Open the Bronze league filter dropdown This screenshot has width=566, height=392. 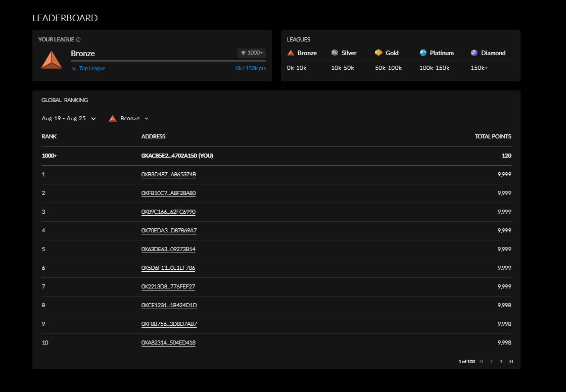point(128,118)
